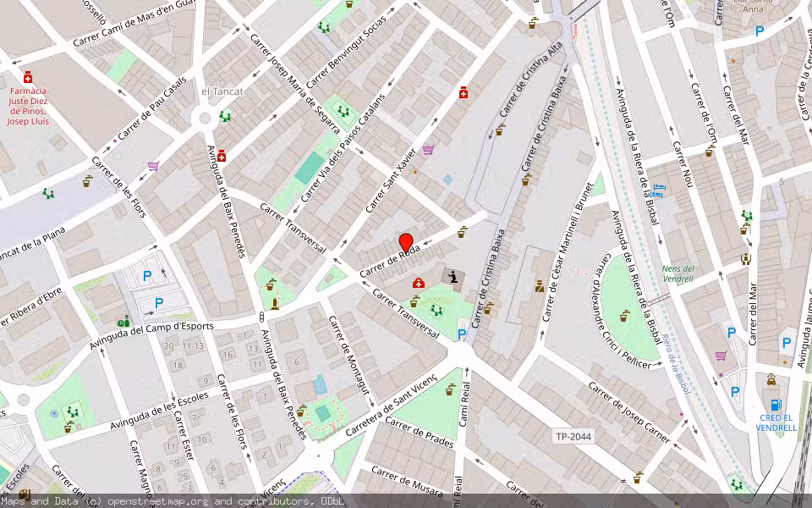Click the pharmacy icon on Avinguda del Baix Penedès
812x508 pixels.
(222, 156)
